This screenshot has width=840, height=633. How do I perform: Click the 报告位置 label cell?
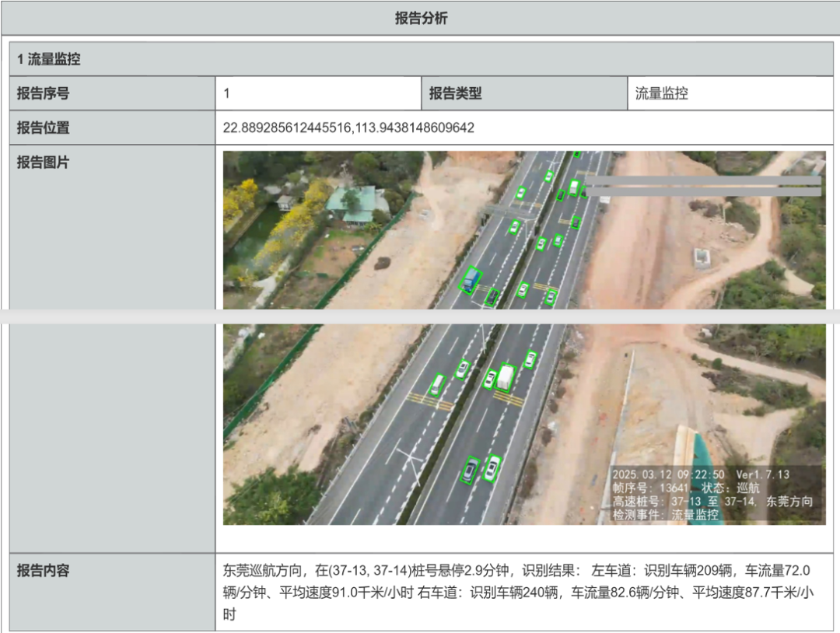pos(44,128)
